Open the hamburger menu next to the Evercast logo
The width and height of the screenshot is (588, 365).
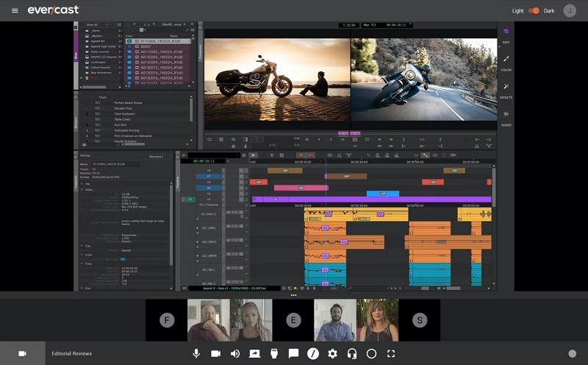[15, 10]
